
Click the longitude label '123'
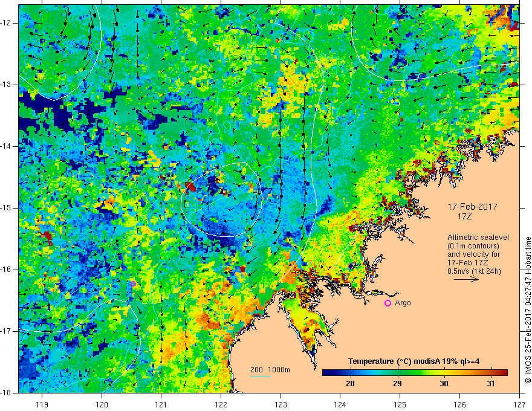tap(281, 404)
